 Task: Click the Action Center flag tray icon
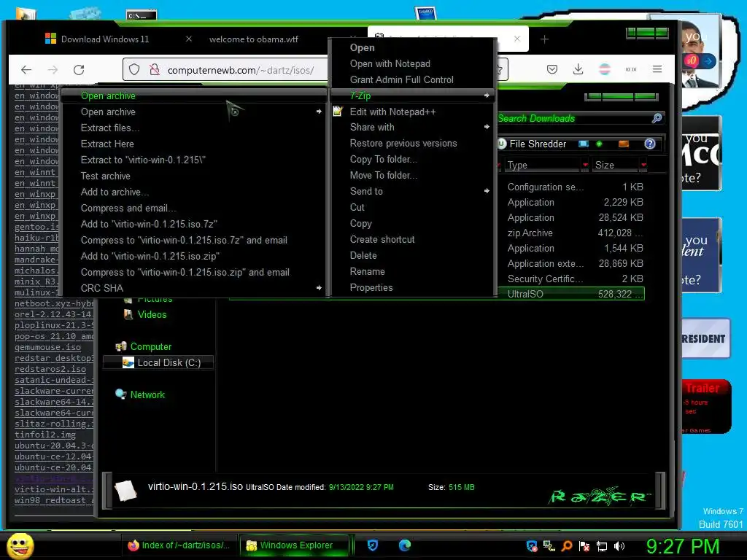(x=584, y=546)
